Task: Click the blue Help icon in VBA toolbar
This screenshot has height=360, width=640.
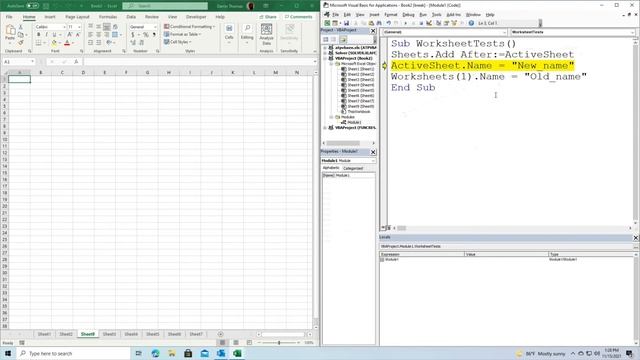Action: [471, 23]
